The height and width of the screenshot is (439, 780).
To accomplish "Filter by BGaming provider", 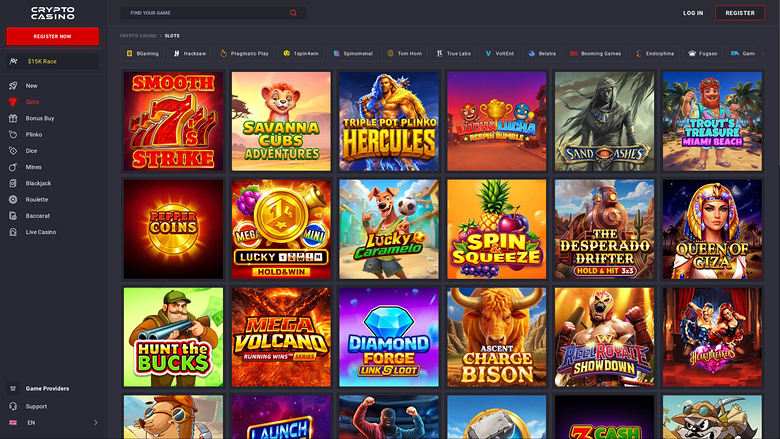I will click(x=143, y=53).
